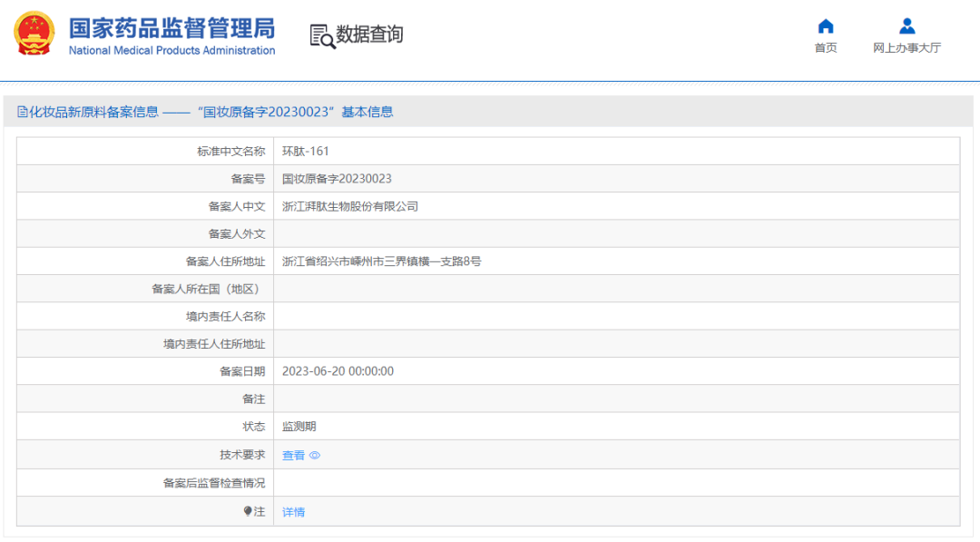This screenshot has height=542, width=980.
Task: Click the 备案人外文 label
Action: 237,234
